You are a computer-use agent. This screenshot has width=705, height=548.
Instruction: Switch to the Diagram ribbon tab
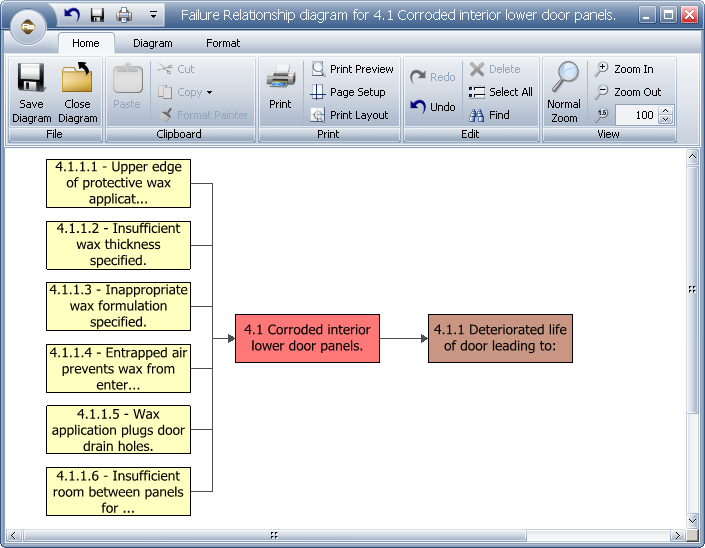(x=152, y=43)
